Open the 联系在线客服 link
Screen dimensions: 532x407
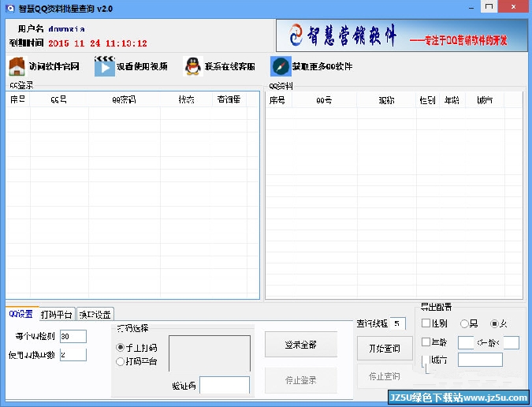coord(229,66)
